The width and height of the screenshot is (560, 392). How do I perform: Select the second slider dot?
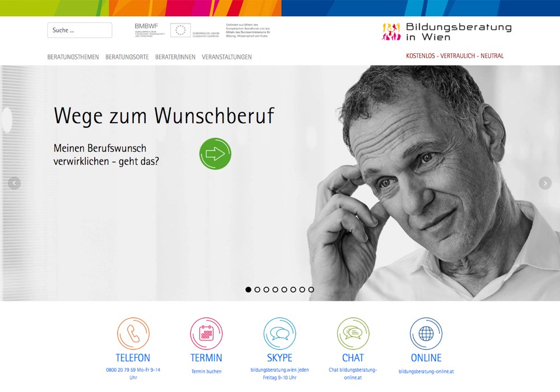click(257, 290)
